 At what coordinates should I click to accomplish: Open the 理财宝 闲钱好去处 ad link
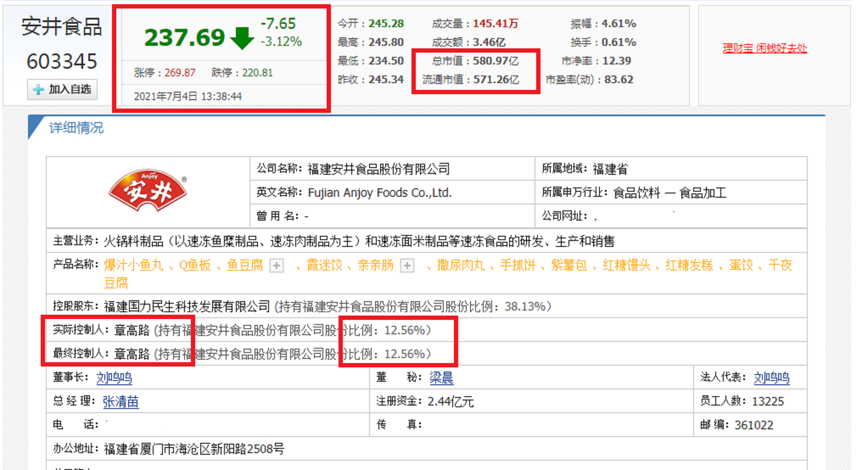click(765, 48)
